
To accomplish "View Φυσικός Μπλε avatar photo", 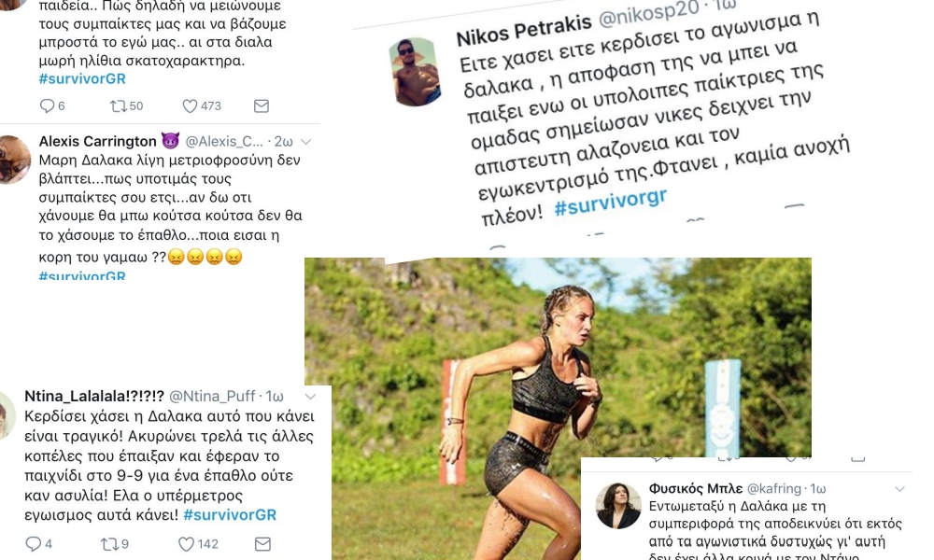I will point(618,505).
